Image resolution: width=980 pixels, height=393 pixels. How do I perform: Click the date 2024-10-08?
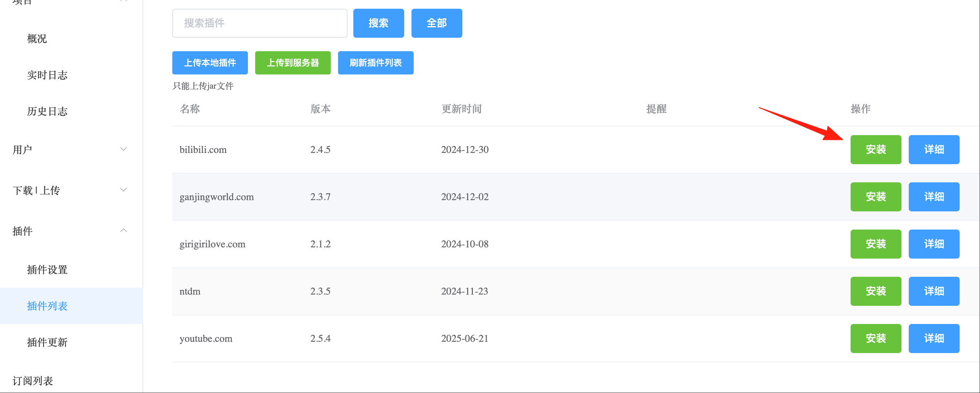(x=465, y=244)
